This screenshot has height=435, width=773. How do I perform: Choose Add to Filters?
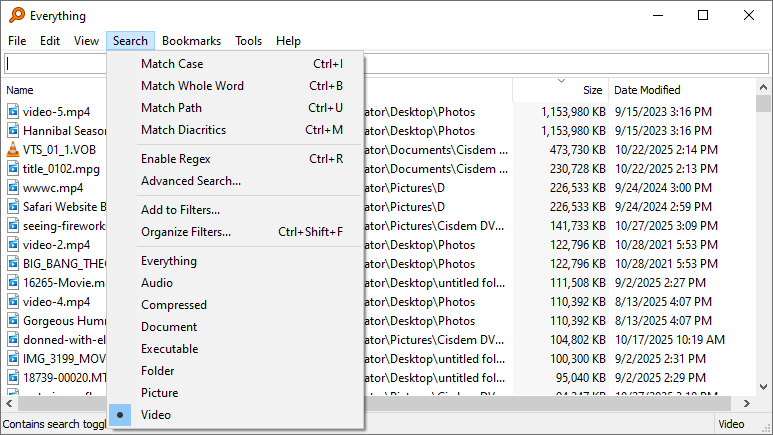pyautogui.click(x=236, y=210)
